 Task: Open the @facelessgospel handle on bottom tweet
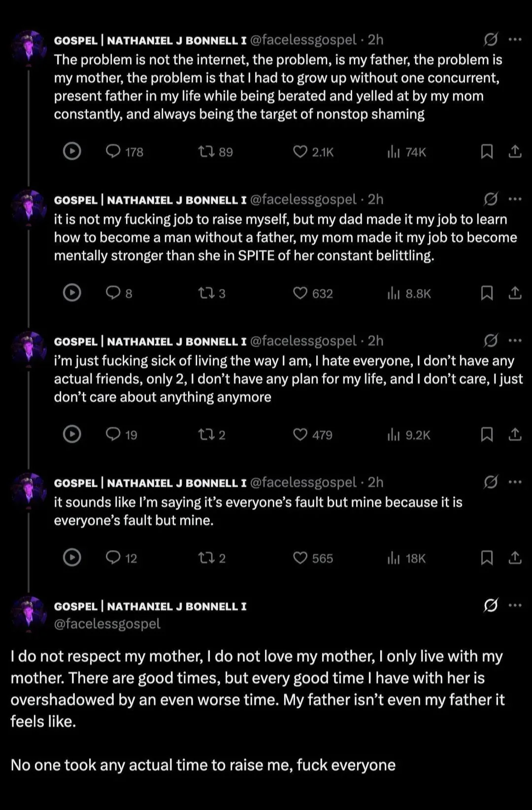tap(107, 624)
